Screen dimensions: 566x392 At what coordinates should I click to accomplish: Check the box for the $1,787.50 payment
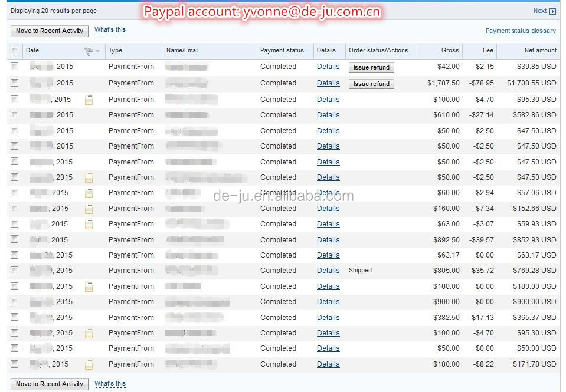click(14, 83)
